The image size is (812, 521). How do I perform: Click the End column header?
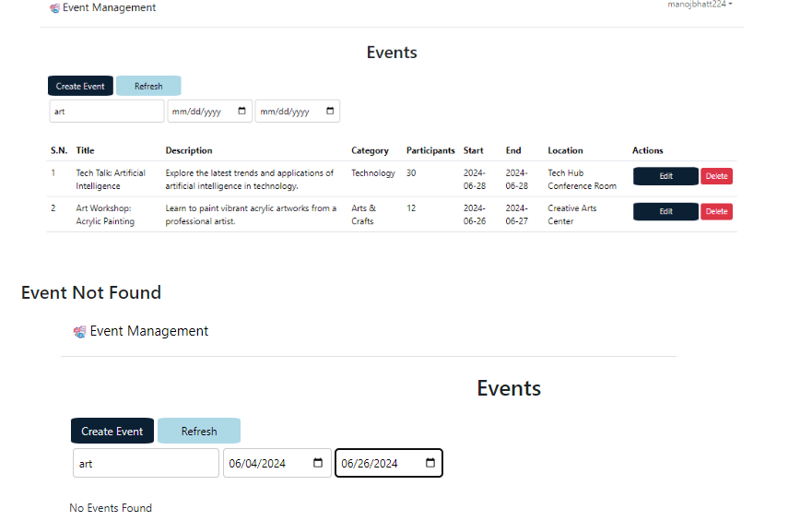tap(513, 150)
